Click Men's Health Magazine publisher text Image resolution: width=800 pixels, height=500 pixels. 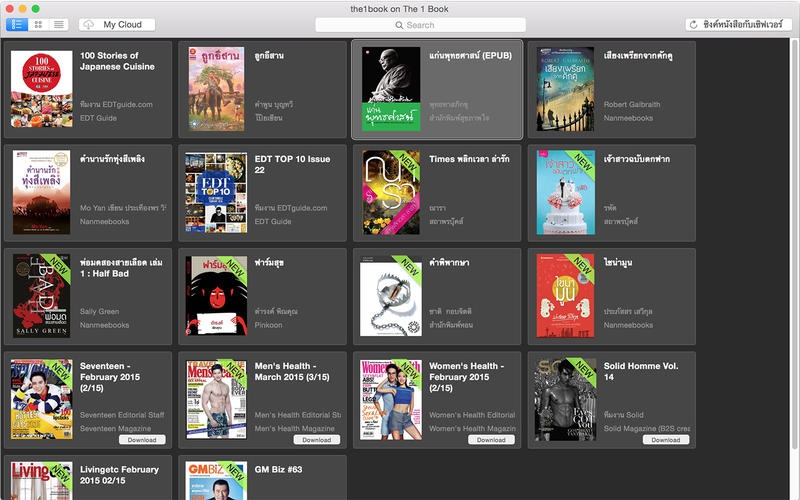[x=295, y=429]
